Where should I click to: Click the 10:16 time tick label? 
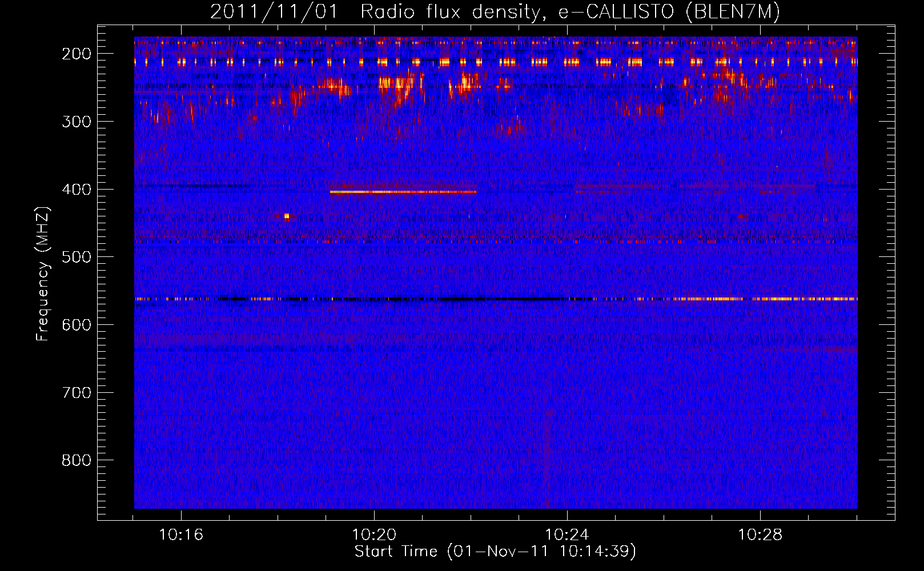pyautogui.click(x=181, y=535)
